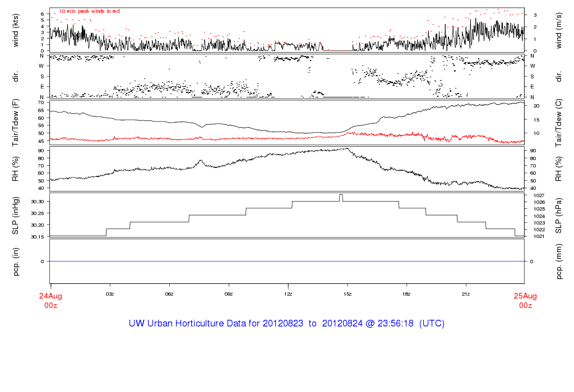Click the '30.15' pressure tick value
Image resolution: width=574 pixels, height=392 pixels.
pos(38,237)
